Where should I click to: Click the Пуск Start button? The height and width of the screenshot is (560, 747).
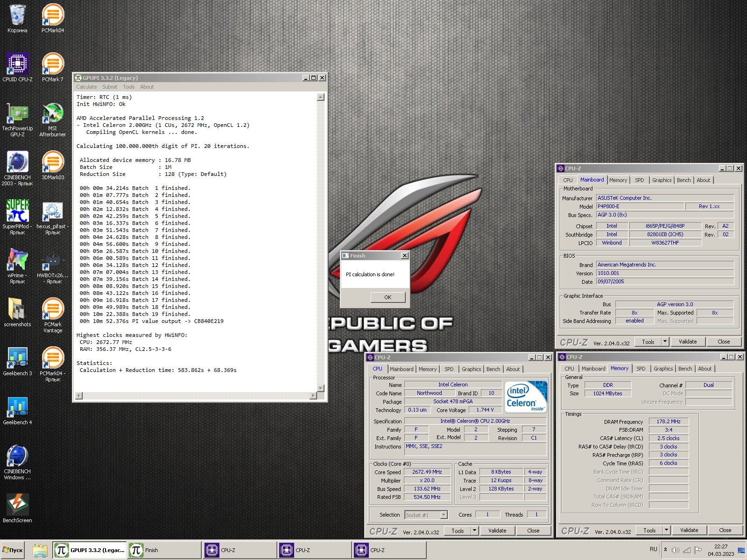[13, 550]
